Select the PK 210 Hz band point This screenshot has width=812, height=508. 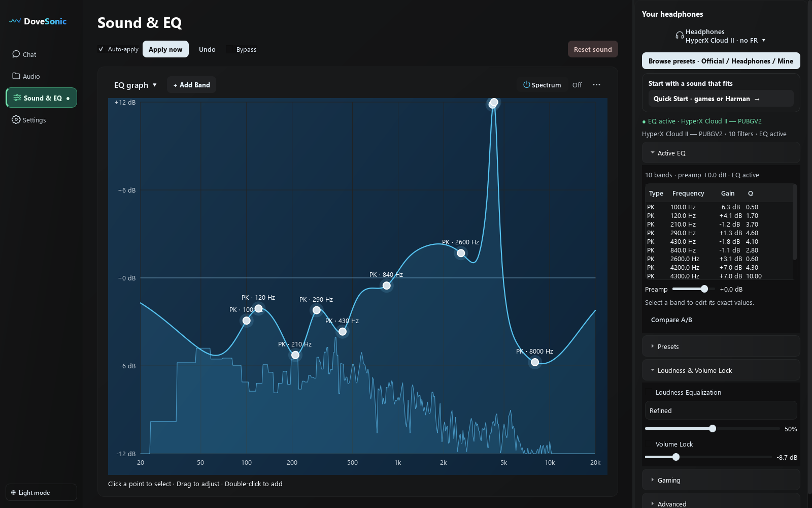(295, 355)
